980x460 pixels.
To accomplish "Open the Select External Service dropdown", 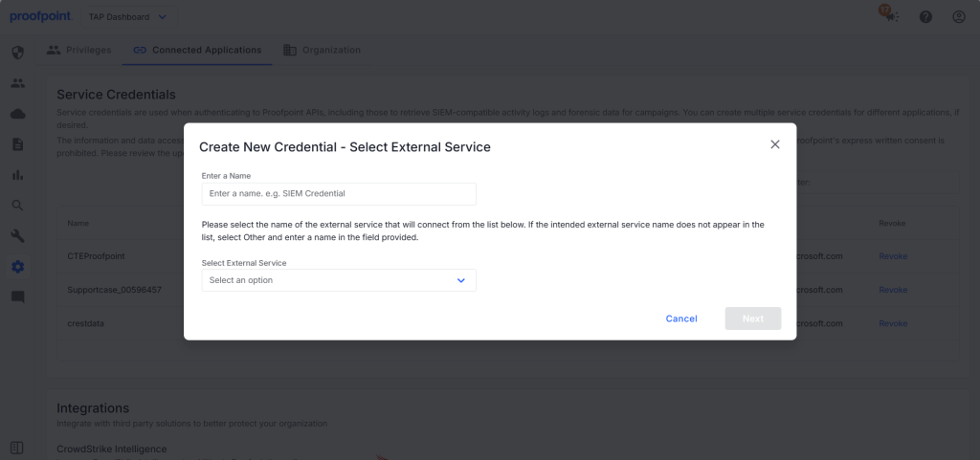I will pyautogui.click(x=339, y=280).
